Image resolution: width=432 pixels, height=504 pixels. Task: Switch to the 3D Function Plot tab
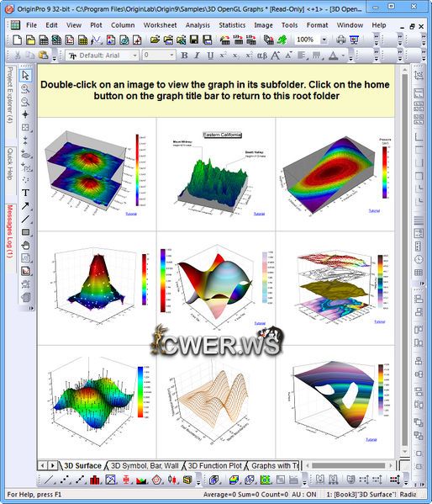[214, 465]
